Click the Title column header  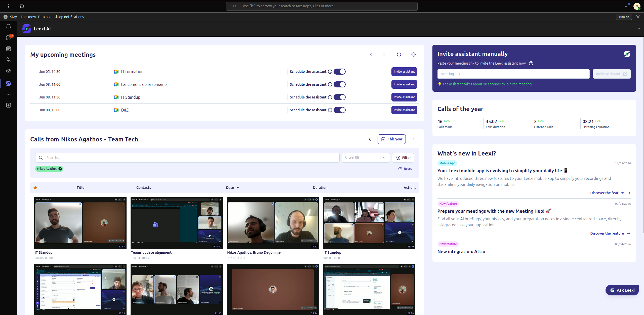80,188
